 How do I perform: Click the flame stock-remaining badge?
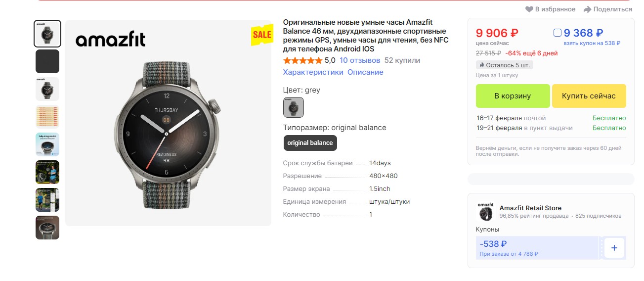pyautogui.click(x=504, y=65)
